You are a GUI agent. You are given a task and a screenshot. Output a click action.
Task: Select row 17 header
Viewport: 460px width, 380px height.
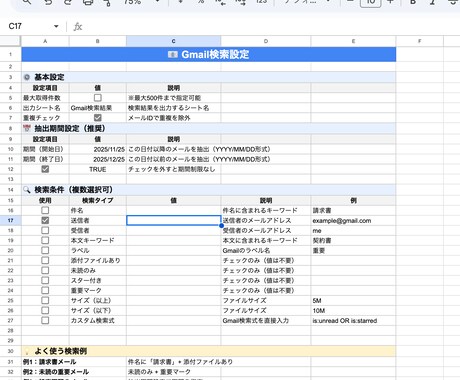click(10, 220)
